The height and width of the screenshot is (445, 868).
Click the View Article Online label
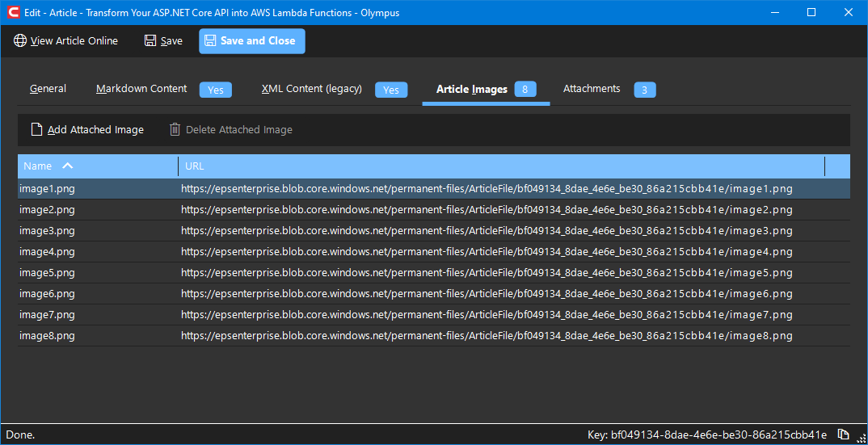click(x=74, y=41)
